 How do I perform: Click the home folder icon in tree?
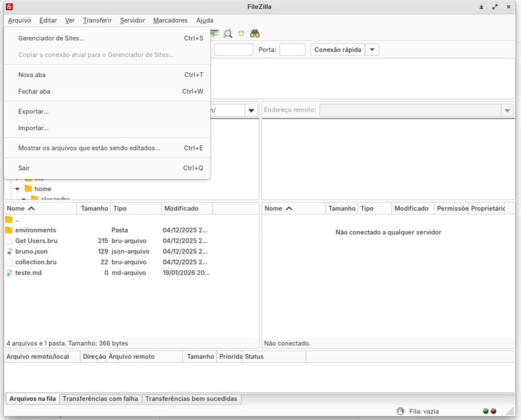(x=28, y=189)
